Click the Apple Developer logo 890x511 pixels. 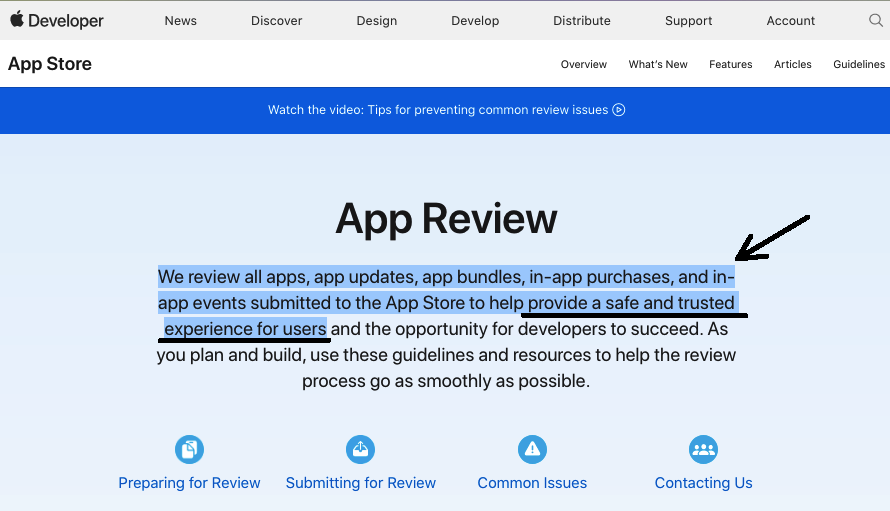57,20
